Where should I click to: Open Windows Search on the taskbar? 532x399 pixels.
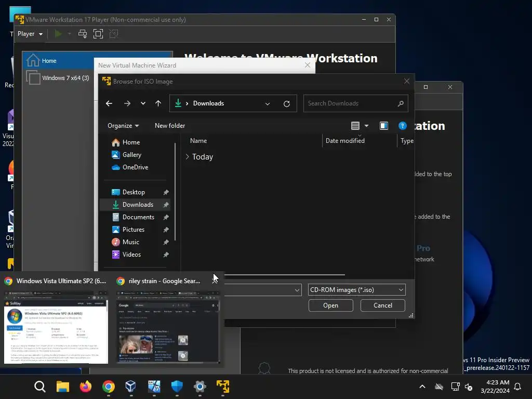point(40,387)
